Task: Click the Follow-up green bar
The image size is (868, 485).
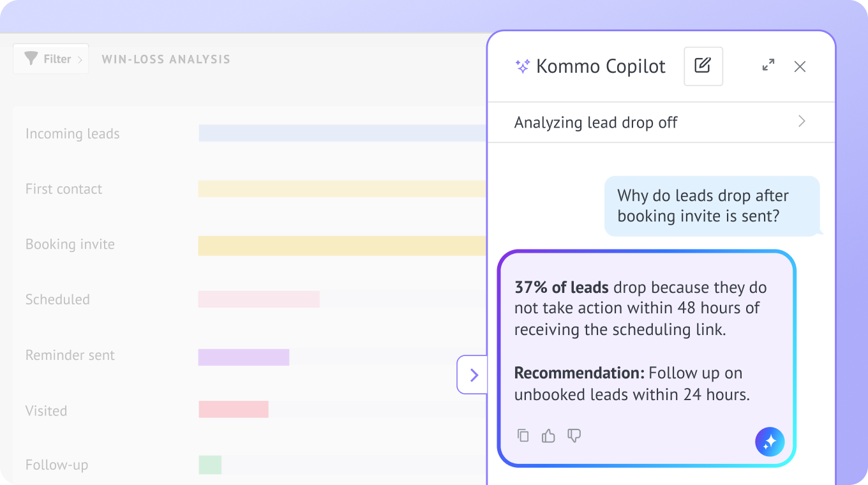Action: tap(210, 465)
